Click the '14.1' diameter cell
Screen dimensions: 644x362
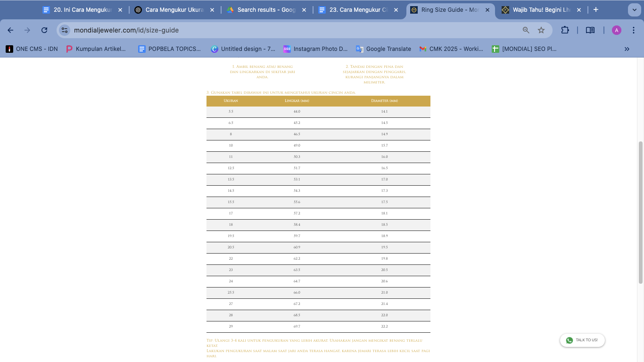[384, 112]
